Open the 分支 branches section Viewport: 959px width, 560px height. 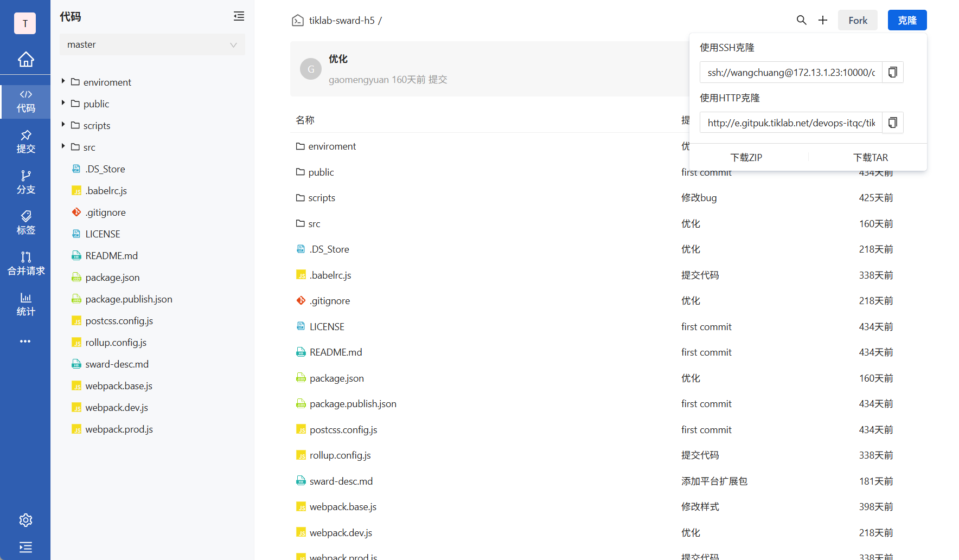tap(25, 183)
